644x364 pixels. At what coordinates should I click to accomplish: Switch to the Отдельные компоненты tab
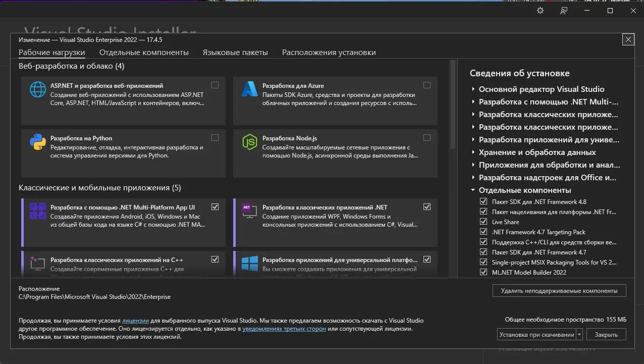pos(144,52)
